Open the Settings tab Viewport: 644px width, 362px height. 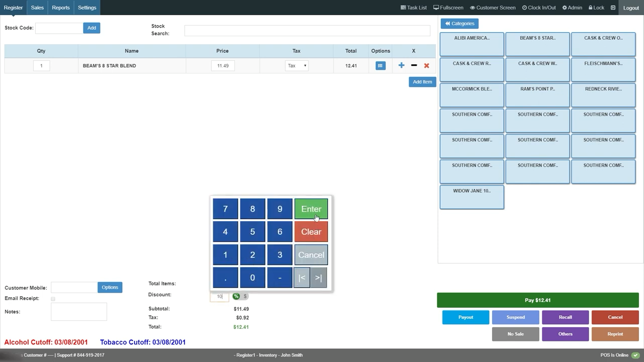click(87, 8)
